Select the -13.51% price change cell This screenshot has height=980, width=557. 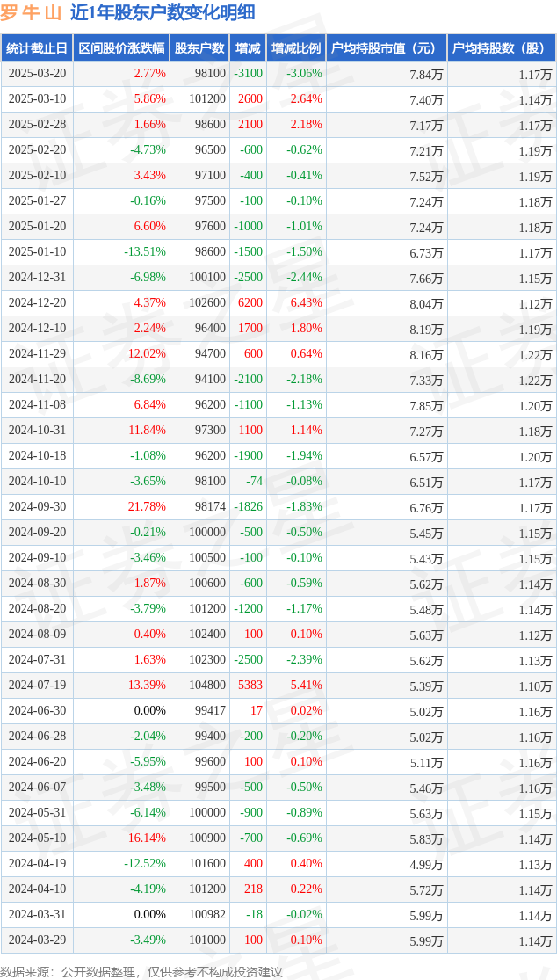click(145, 252)
